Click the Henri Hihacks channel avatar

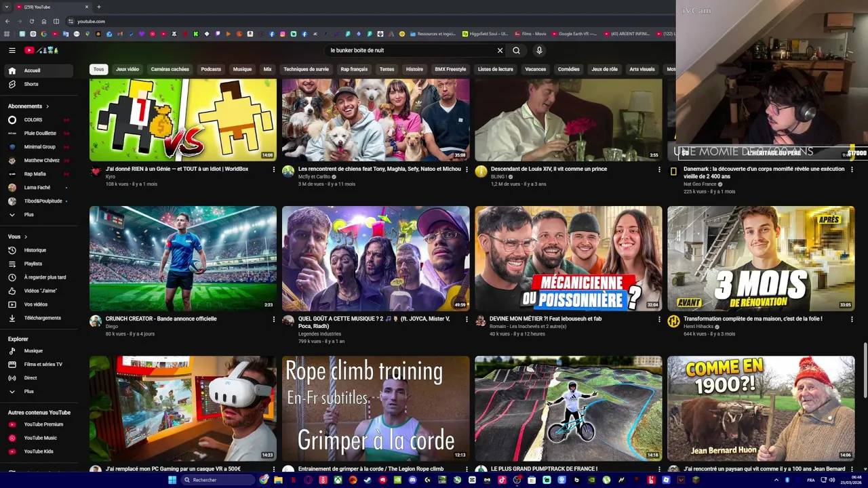pyautogui.click(x=673, y=321)
